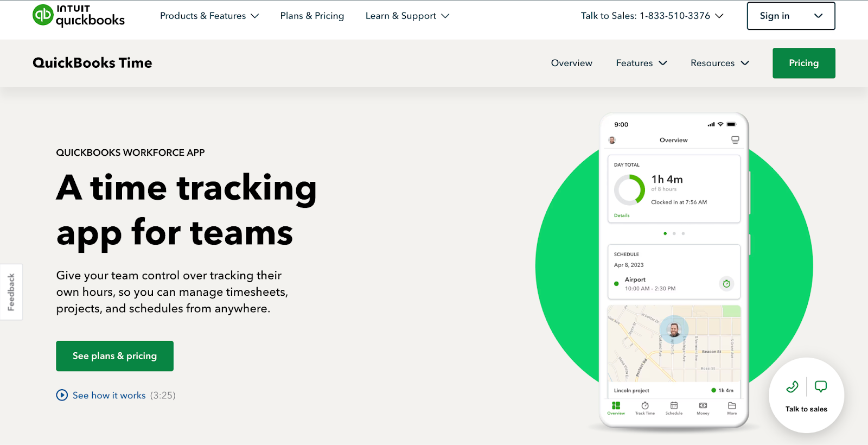The width and height of the screenshot is (868, 445).
Task: Tap the employee photo on the map
Action: [674, 329]
